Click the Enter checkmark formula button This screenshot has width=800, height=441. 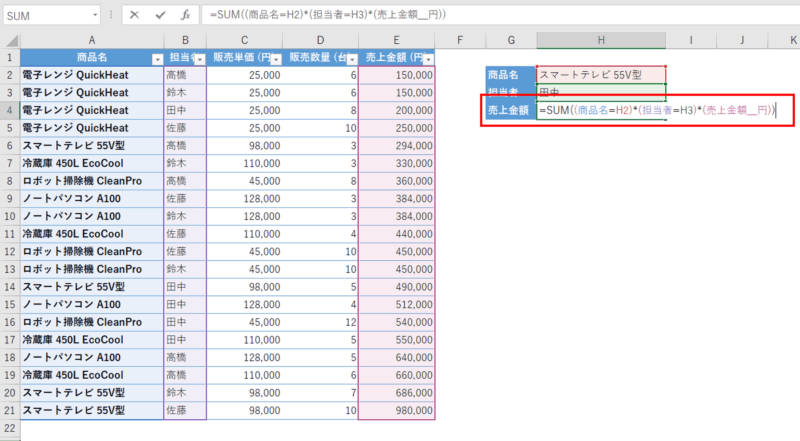point(160,15)
